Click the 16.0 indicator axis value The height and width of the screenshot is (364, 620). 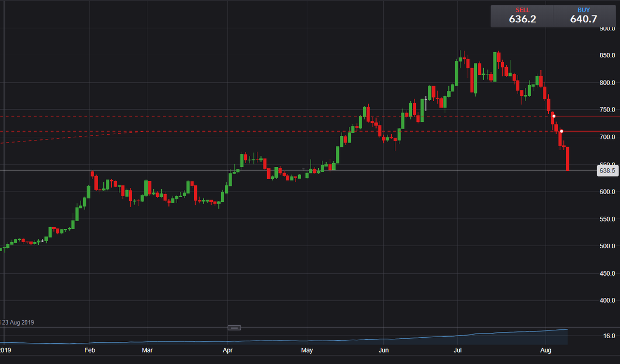[610, 336]
